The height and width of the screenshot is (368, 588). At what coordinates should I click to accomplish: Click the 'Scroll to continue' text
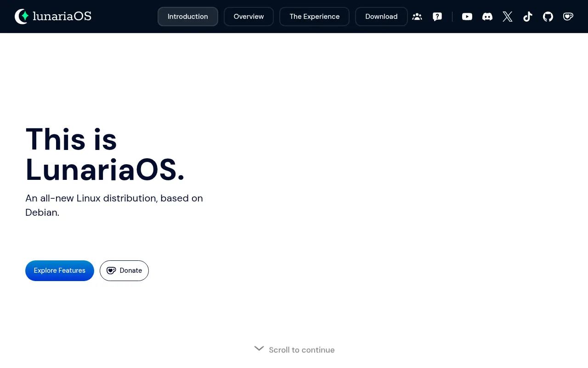point(302,350)
